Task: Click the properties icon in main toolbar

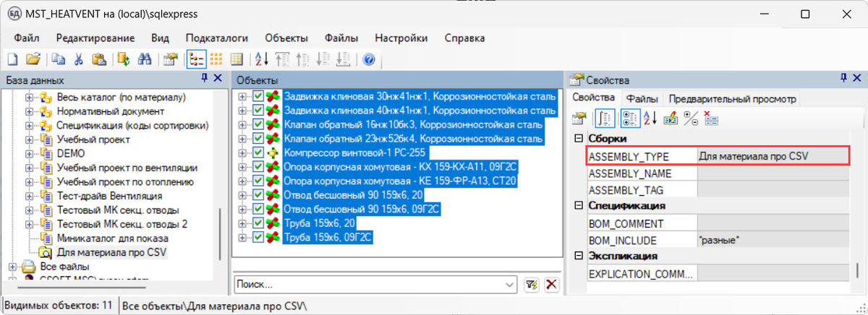Action: pos(171,60)
